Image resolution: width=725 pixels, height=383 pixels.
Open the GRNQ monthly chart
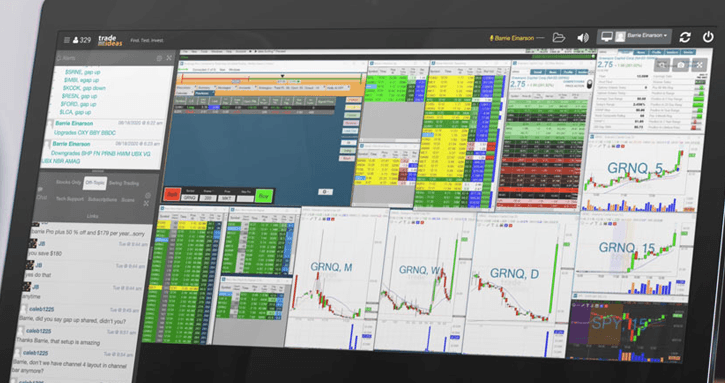[336, 278]
